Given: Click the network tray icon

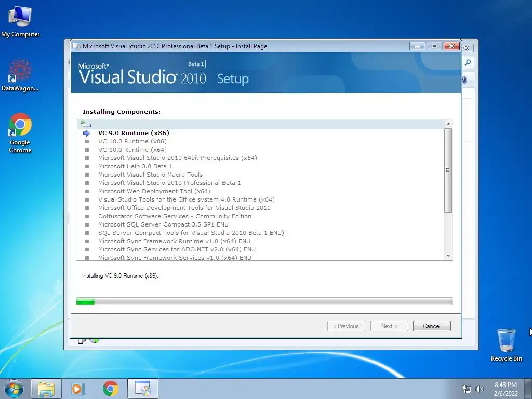Looking at the screenshot, I should tap(467, 389).
